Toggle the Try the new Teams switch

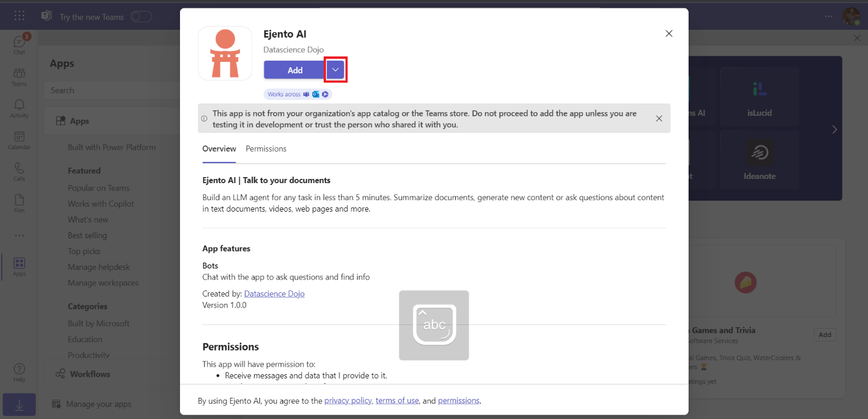141,16
